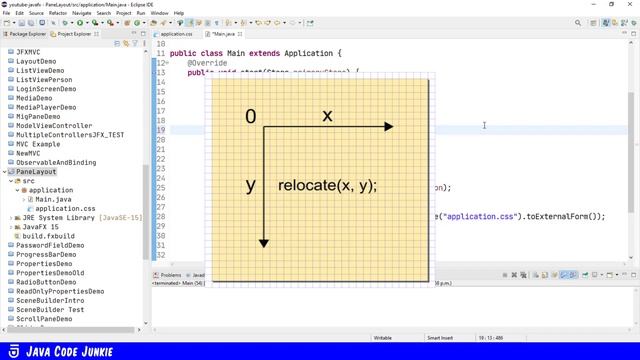Image resolution: width=640 pixels, height=360 pixels.
Task: Select the ObservableAndBinding project
Action: (x=52, y=162)
